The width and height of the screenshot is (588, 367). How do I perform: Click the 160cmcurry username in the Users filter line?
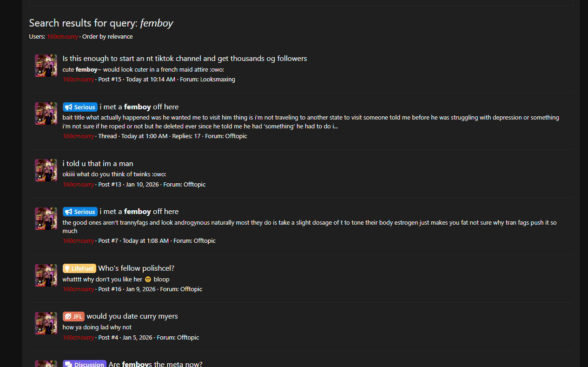pyautogui.click(x=62, y=37)
